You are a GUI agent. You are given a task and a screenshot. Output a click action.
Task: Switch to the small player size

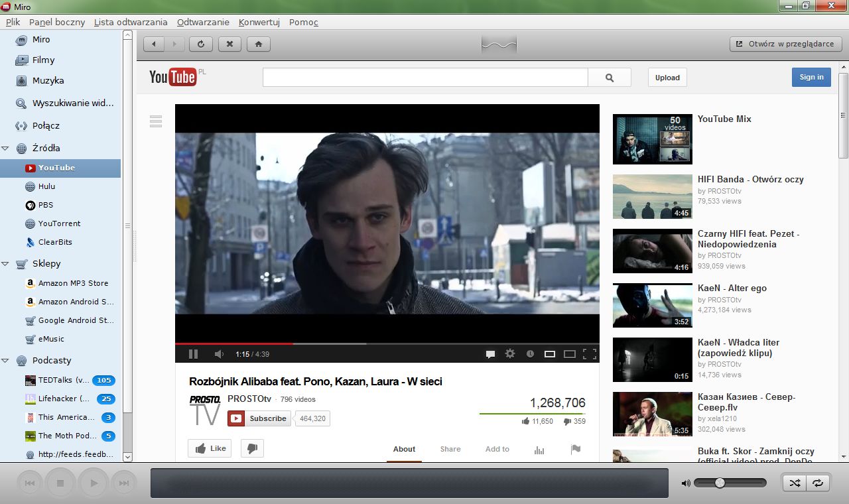coord(549,354)
